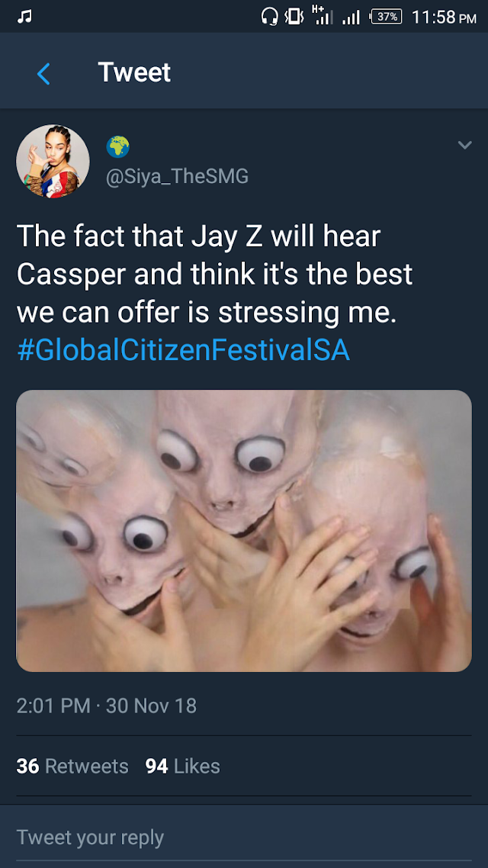Image resolution: width=488 pixels, height=868 pixels.
Task: Tap the headphones status bar icon
Action: click(x=269, y=17)
